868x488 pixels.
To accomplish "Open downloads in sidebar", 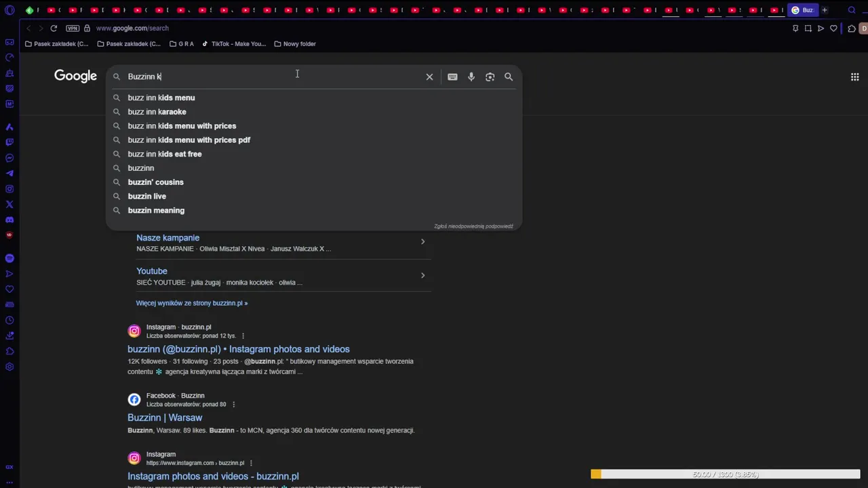I will click(x=9, y=335).
